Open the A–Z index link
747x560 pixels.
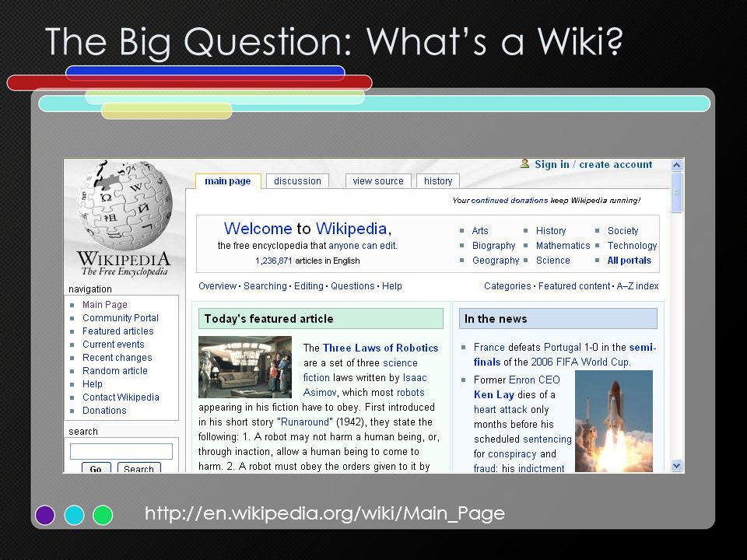(x=637, y=286)
